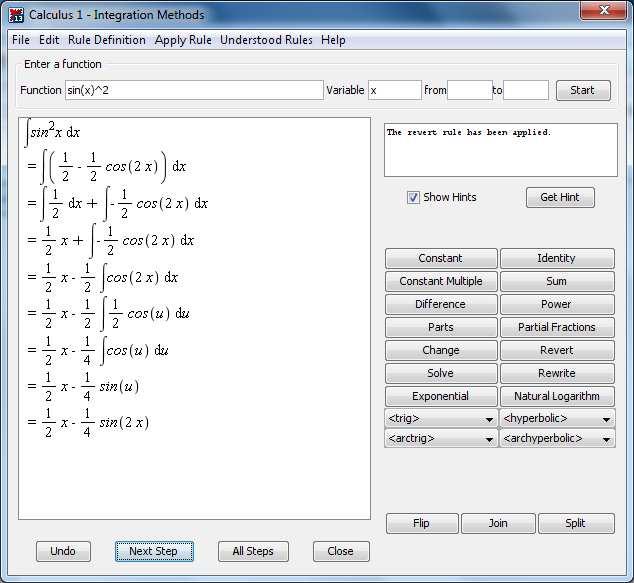Apply the Natural Logarithm rule
634x583 pixels.
(x=557, y=397)
